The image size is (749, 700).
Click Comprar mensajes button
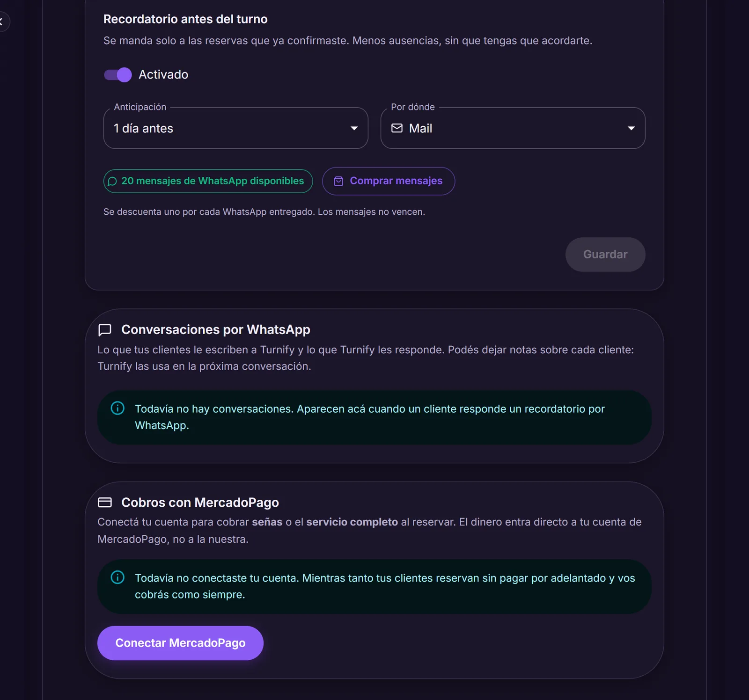pos(389,181)
